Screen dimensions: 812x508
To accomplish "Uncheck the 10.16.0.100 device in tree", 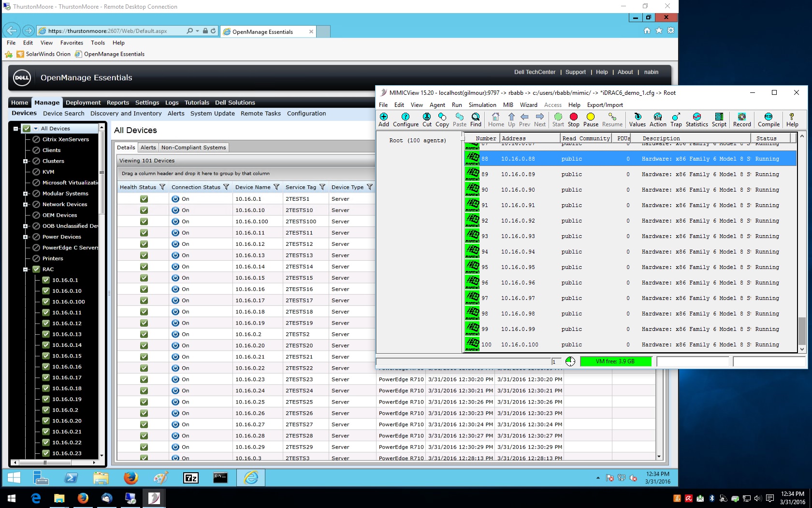I will tap(46, 302).
